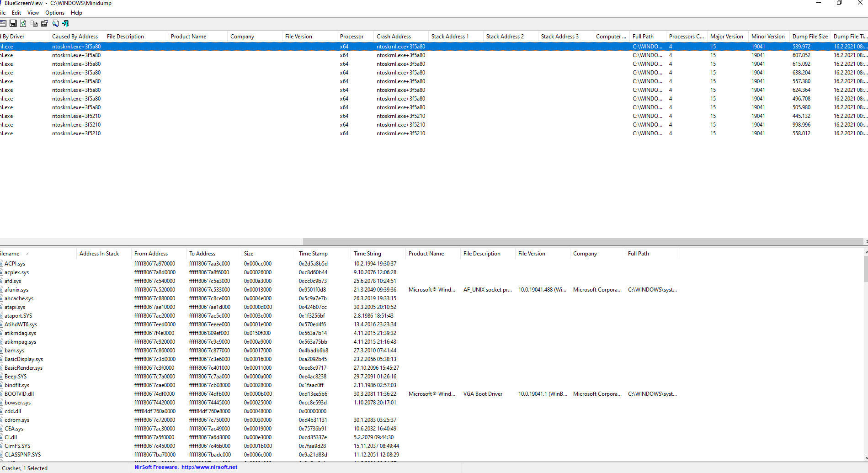Open Properties via the toolbar icon
Viewport: 868px width, 473px height.
(x=44, y=23)
